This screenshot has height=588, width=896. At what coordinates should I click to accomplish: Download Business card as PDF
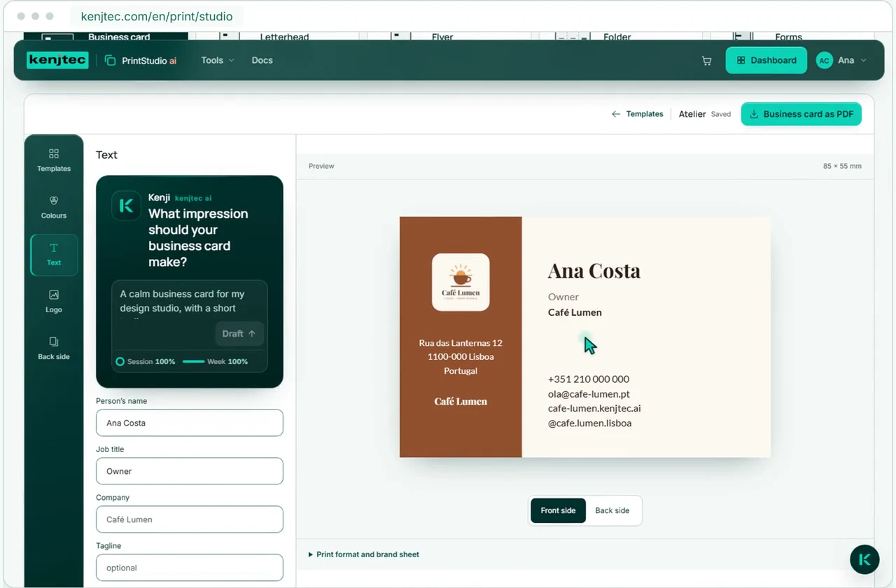(x=801, y=114)
